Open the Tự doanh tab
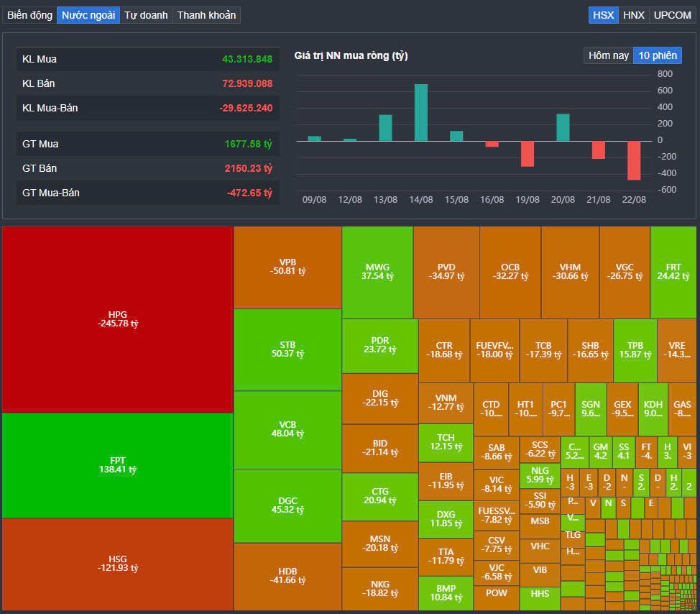This screenshot has width=700, height=614. click(146, 15)
